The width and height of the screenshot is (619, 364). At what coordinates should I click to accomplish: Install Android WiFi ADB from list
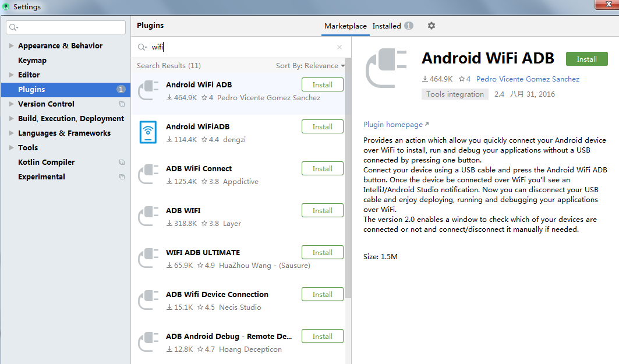pos(323,85)
